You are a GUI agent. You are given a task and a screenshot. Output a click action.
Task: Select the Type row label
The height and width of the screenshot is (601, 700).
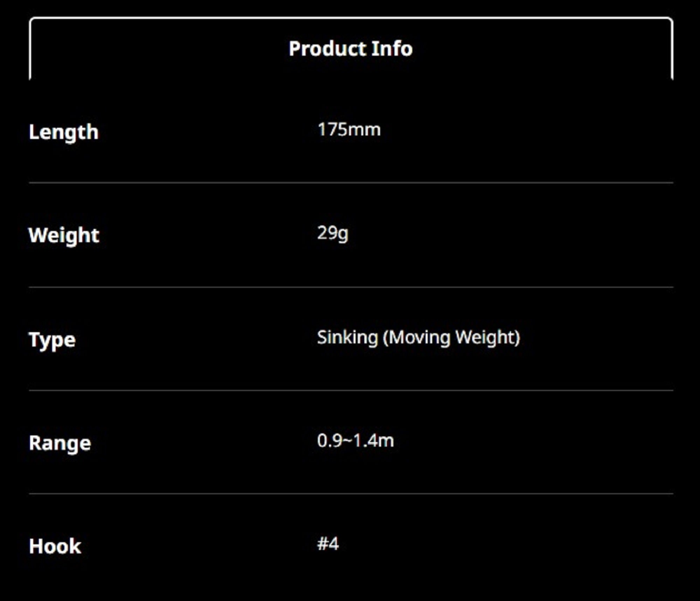[52, 340]
